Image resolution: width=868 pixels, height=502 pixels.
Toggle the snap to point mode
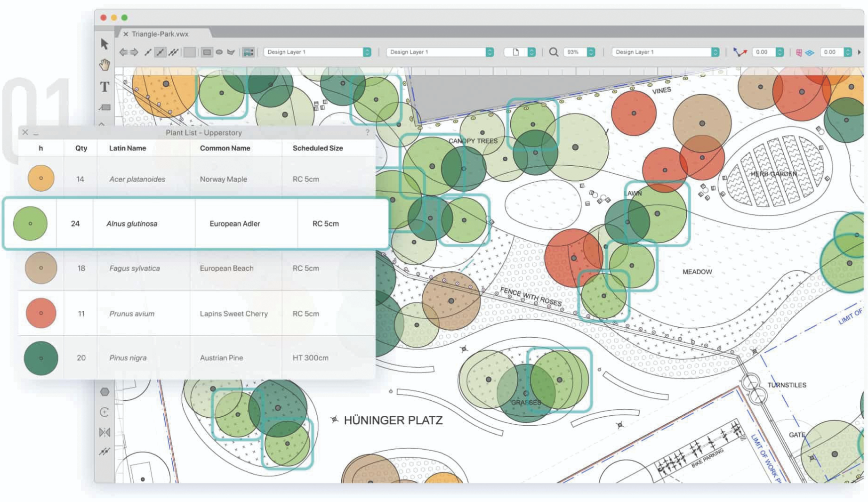[x=147, y=51]
